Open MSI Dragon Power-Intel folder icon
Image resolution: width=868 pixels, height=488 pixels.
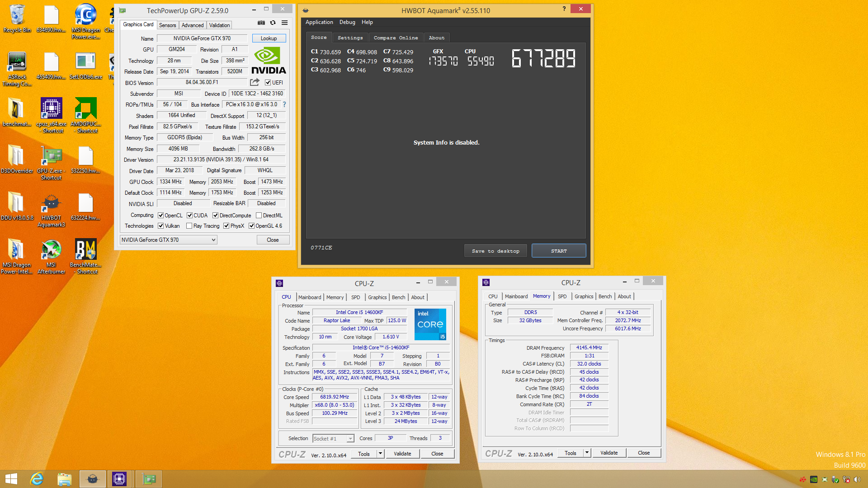tap(17, 257)
